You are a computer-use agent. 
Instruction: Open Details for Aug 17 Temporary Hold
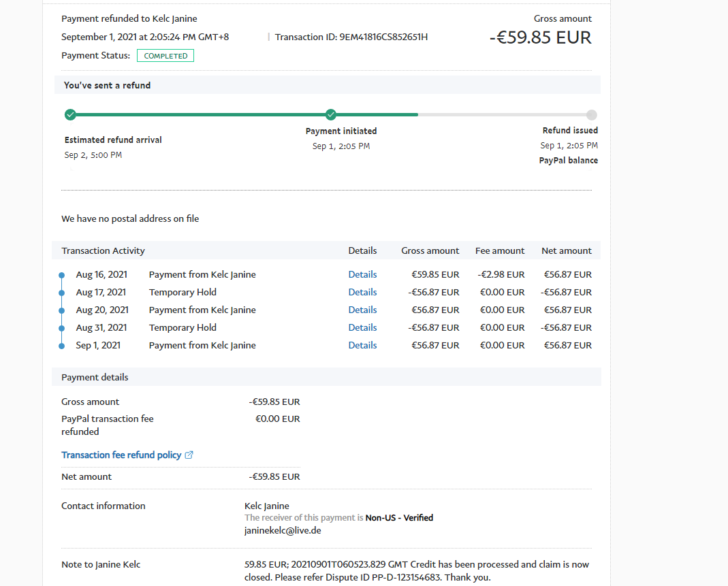362,292
